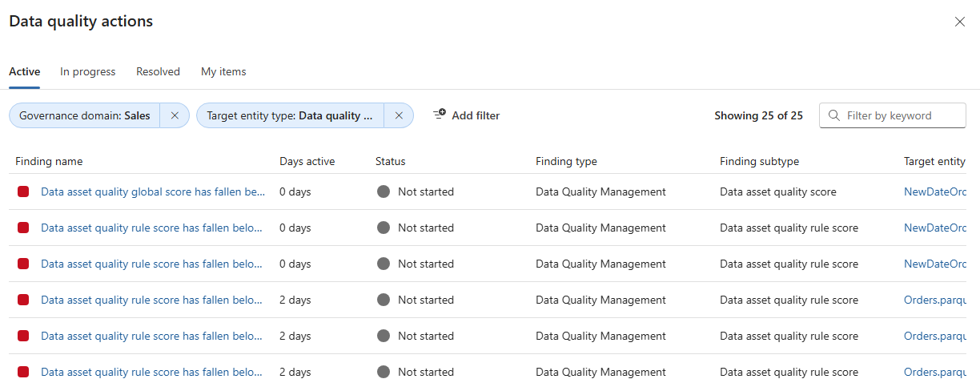Sort by Finding name column header
Image resolution: width=980 pixels, height=387 pixels.
tap(49, 161)
